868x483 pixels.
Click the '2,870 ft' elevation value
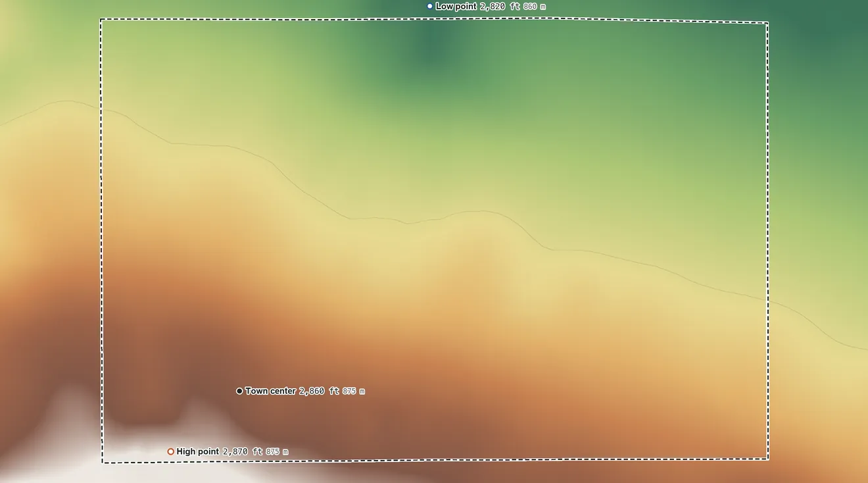(x=243, y=451)
